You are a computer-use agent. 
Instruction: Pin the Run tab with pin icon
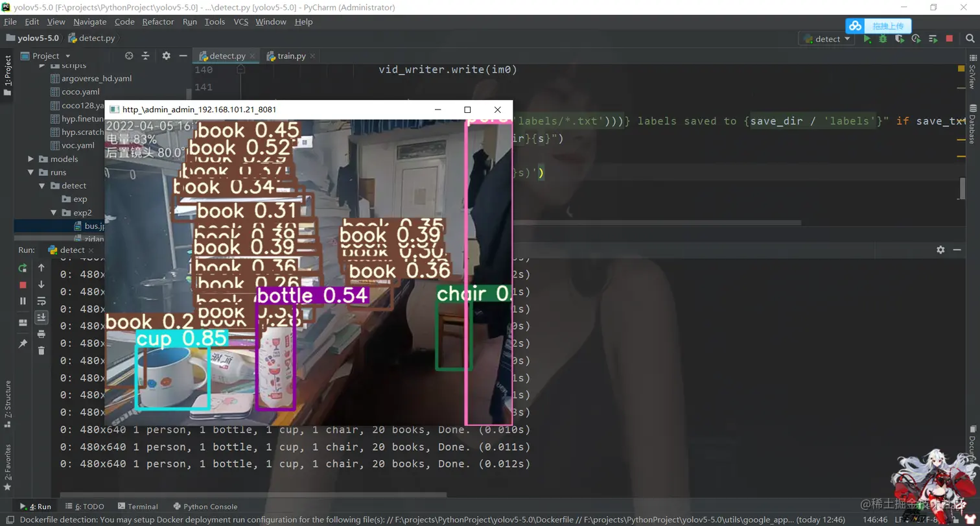pos(23,343)
